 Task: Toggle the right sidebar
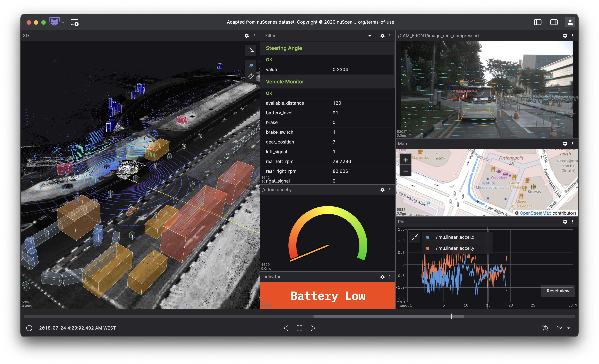(x=554, y=22)
